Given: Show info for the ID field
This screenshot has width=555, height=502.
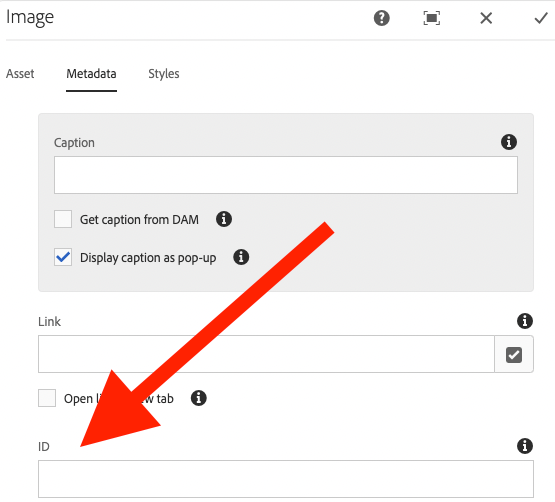Looking at the screenshot, I should point(525,446).
